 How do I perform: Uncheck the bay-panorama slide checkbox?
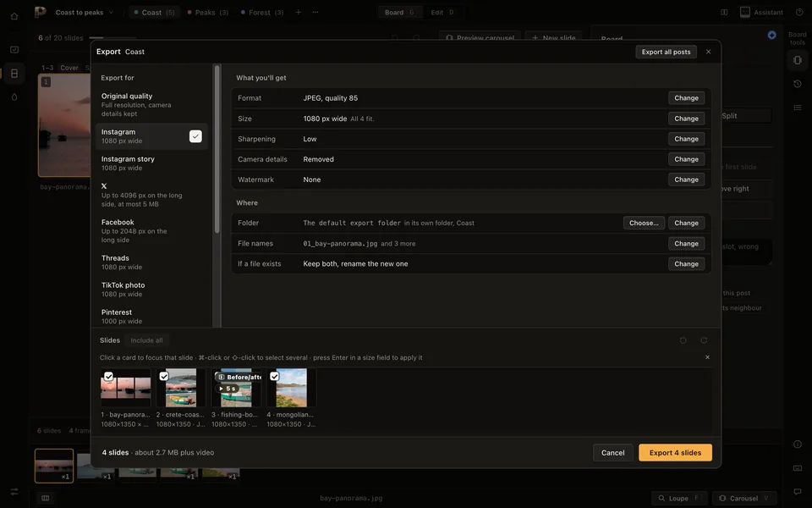(109, 376)
